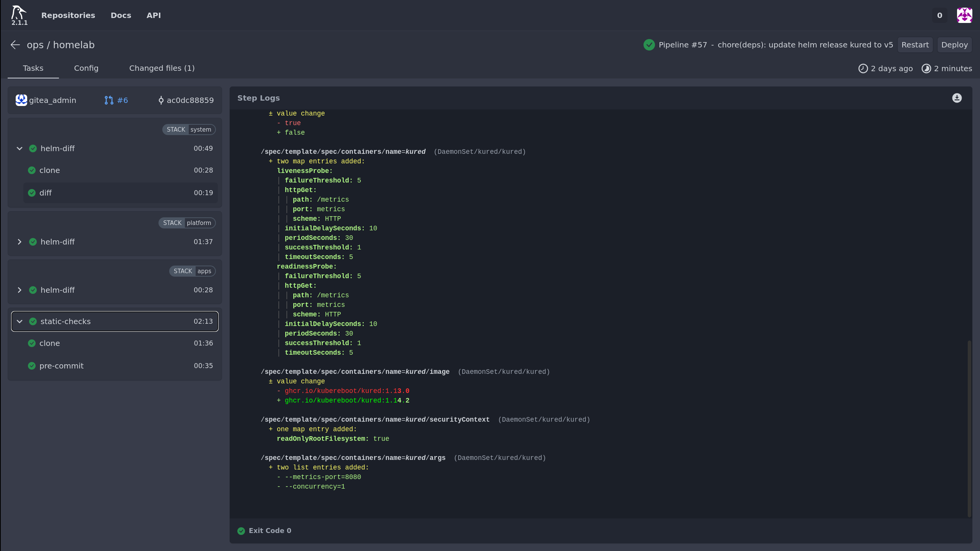Open pull request #6 link
Screen dimensions: 980x551
pos(122,100)
